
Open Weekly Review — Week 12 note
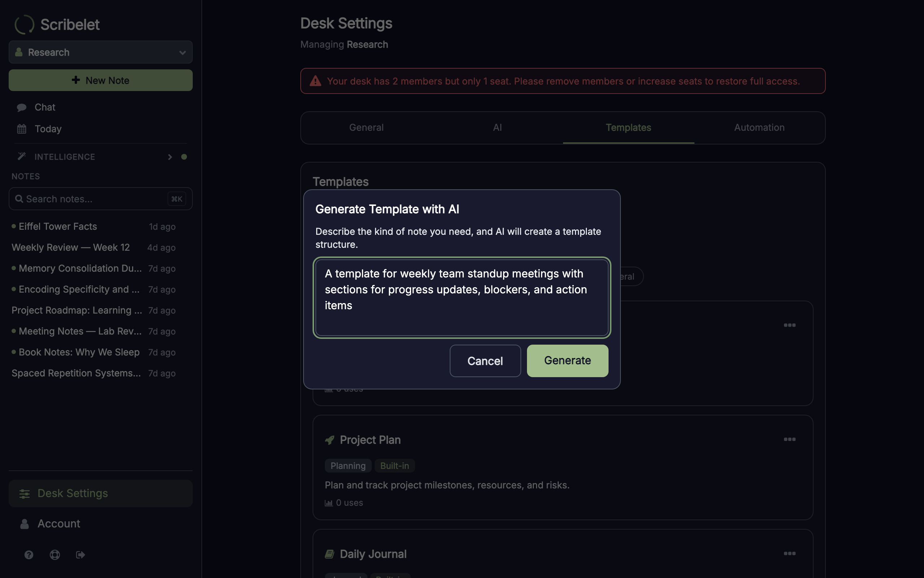pos(93,248)
